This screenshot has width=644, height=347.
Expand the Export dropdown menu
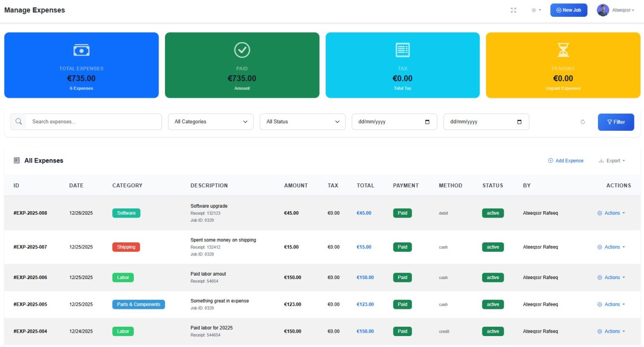pyautogui.click(x=612, y=161)
